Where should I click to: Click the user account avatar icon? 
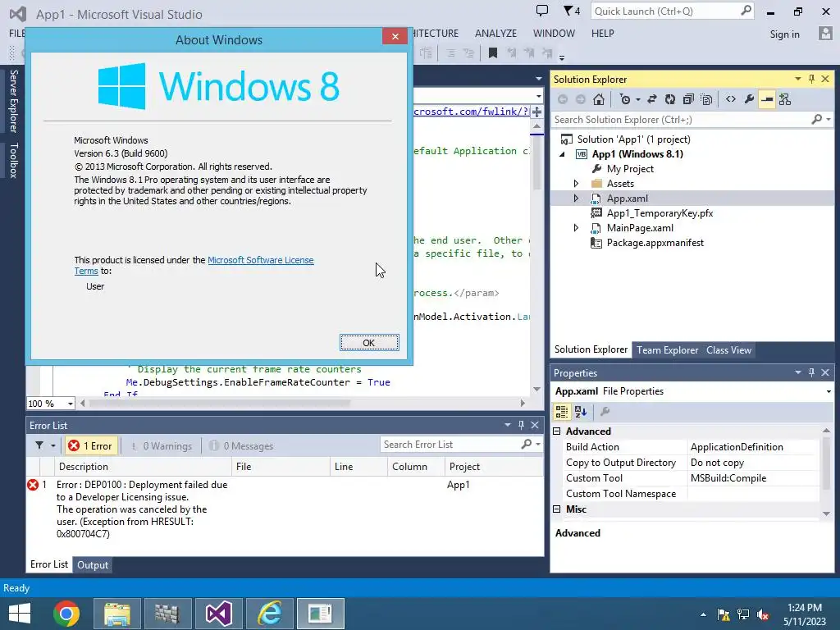tap(825, 34)
